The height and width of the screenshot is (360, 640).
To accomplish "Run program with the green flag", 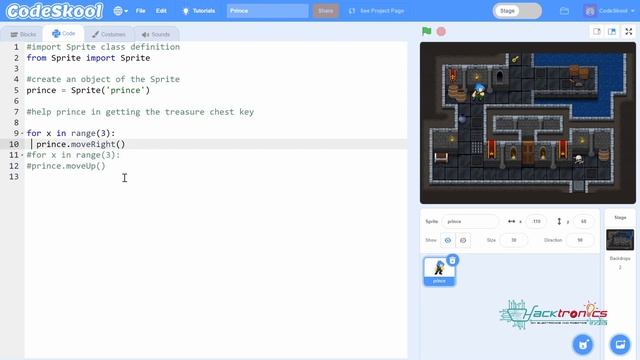I will (427, 31).
